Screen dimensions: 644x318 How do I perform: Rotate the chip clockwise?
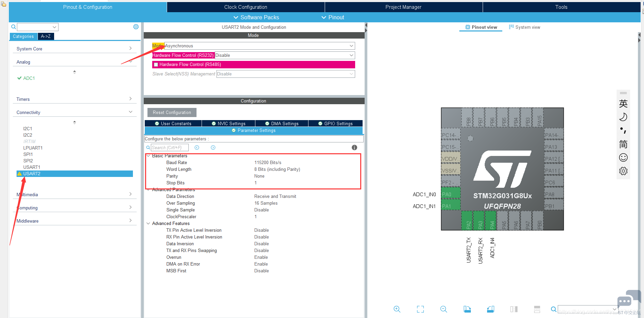coord(467,309)
